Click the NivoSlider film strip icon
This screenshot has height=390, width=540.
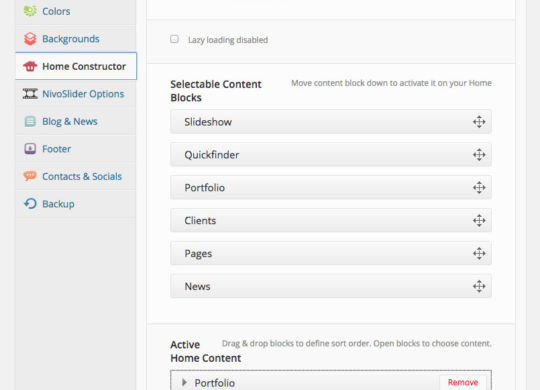click(30, 94)
